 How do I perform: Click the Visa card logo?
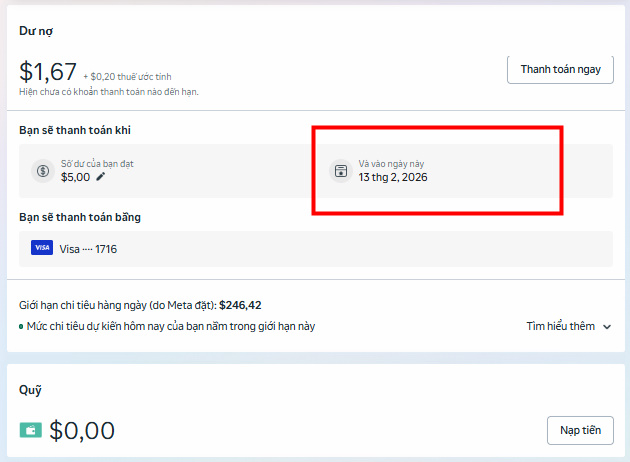coord(42,248)
